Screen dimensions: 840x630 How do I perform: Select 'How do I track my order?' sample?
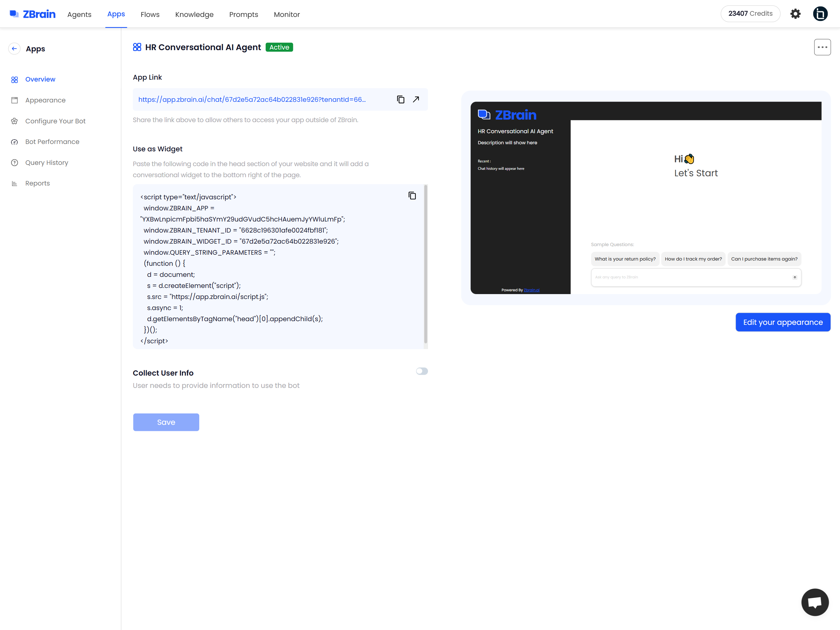tap(693, 259)
